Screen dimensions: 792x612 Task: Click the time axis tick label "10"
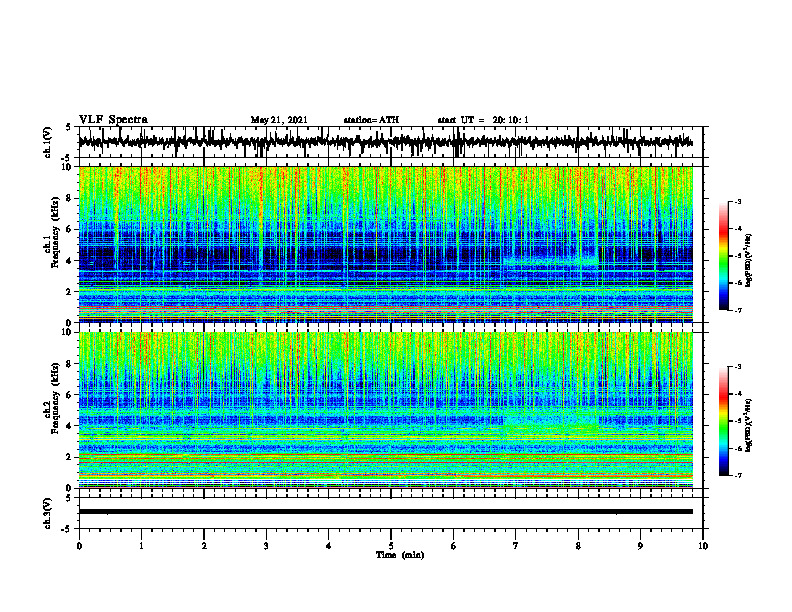[x=703, y=546]
